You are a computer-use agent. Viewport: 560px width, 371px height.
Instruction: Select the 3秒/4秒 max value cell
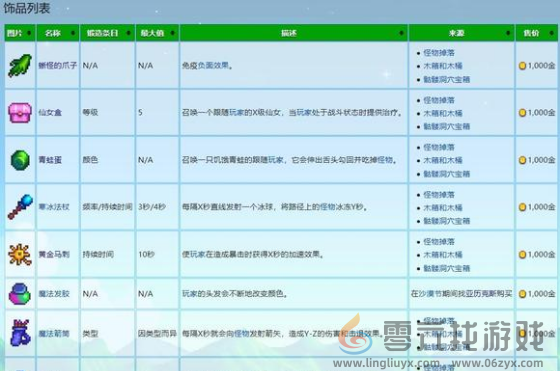(x=152, y=207)
